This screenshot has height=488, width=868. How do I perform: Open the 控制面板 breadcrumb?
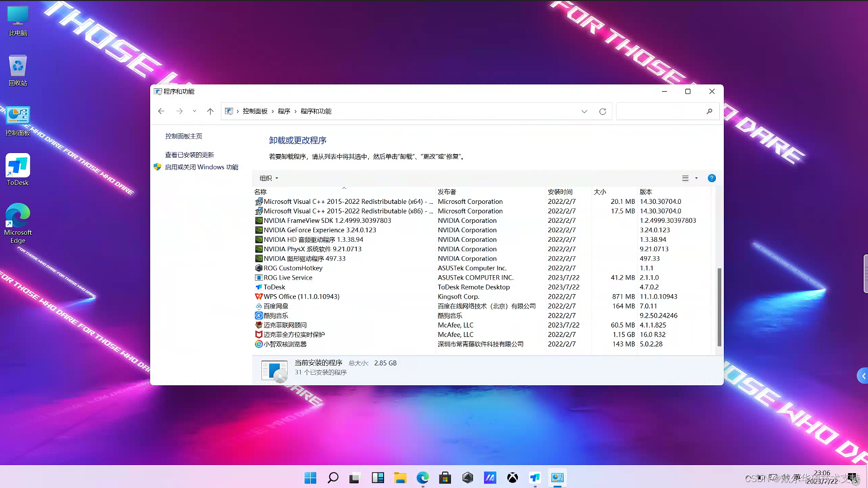pos(255,111)
